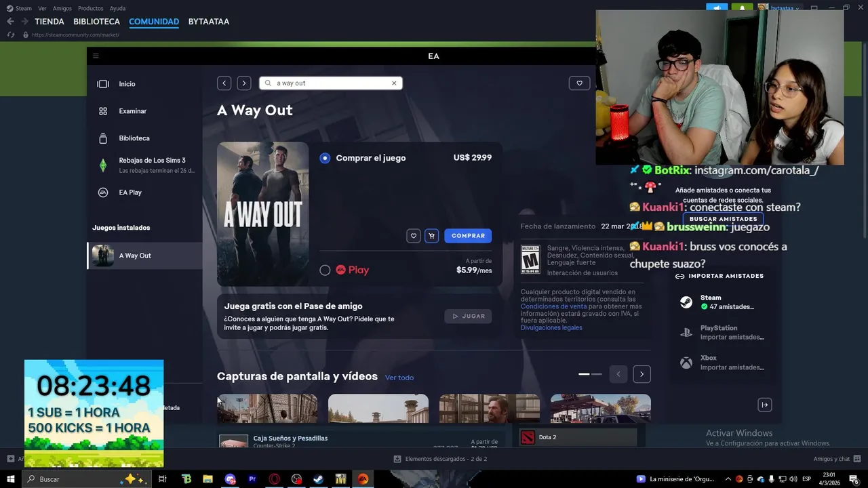The height and width of the screenshot is (488, 868).
Task: Open the Windows Start menu
Action: (x=11, y=479)
